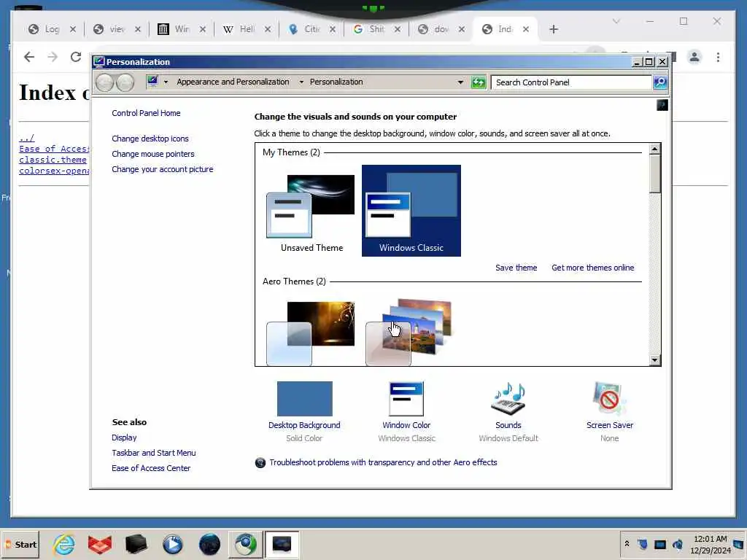The width and height of the screenshot is (747, 560).
Task: Open the Screen Saver icon
Action: [609, 399]
